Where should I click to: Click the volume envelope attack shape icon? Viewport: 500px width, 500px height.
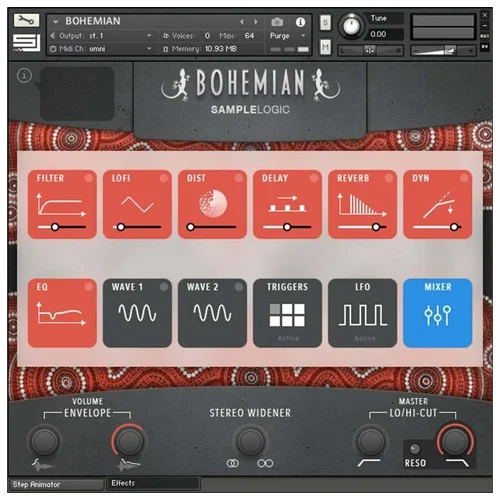point(42,464)
